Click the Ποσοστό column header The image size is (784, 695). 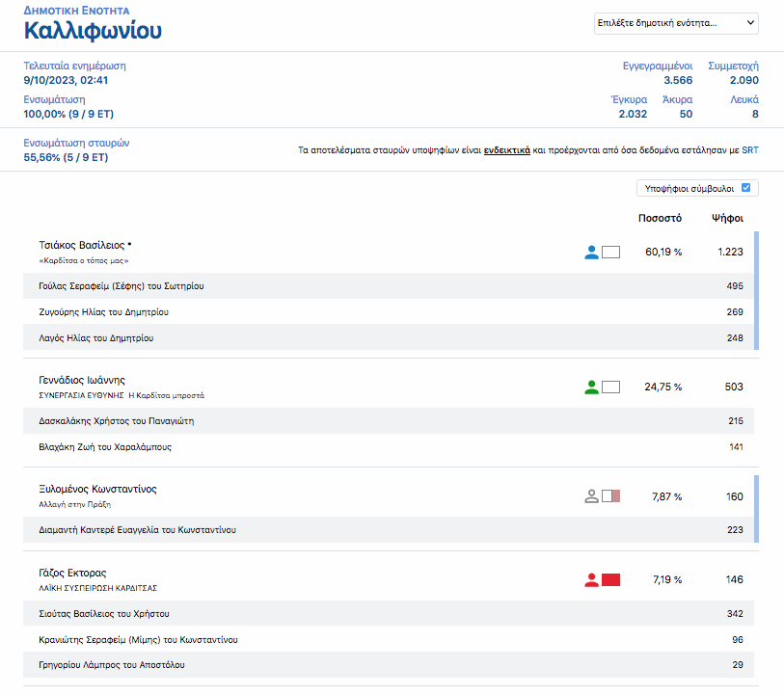click(x=660, y=218)
